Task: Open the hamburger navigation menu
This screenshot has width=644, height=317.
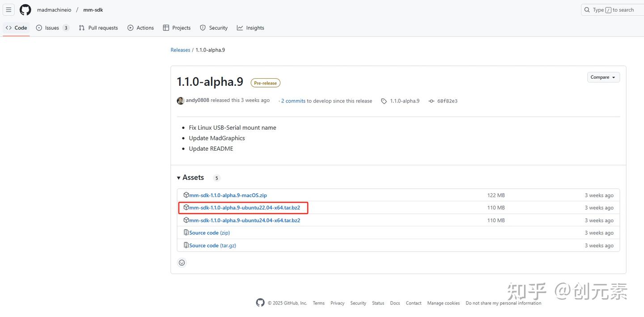Action: pyautogui.click(x=8, y=9)
